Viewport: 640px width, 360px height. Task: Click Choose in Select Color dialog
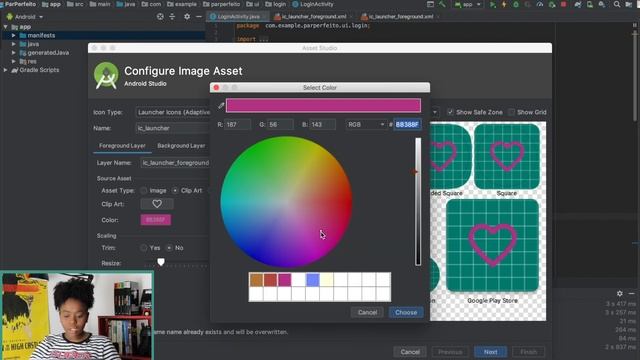pyautogui.click(x=406, y=312)
